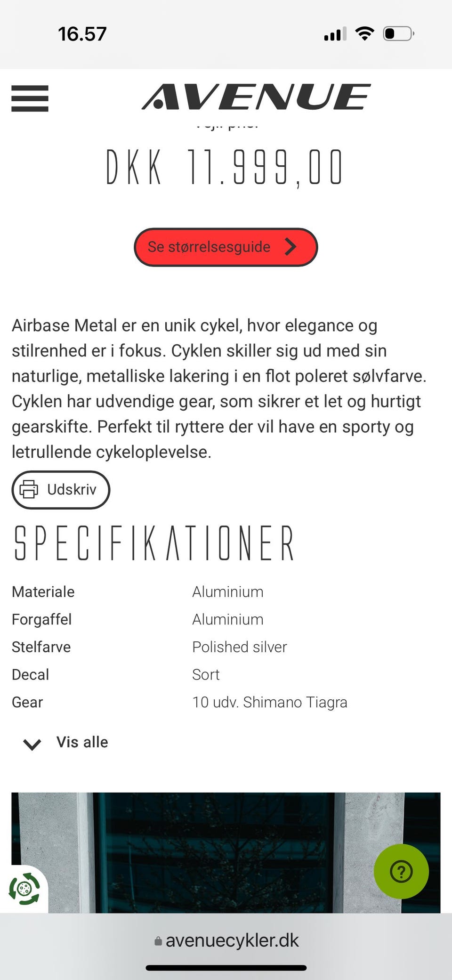Tap the Airbase Metal description paragraph

coord(219,389)
